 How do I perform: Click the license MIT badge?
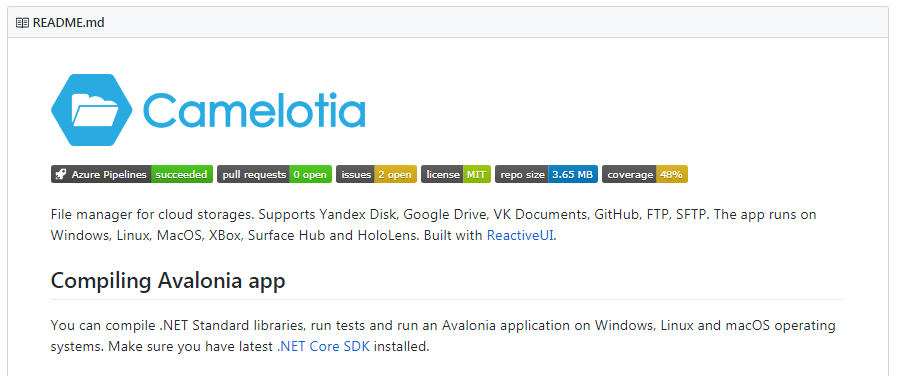pos(456,175)
